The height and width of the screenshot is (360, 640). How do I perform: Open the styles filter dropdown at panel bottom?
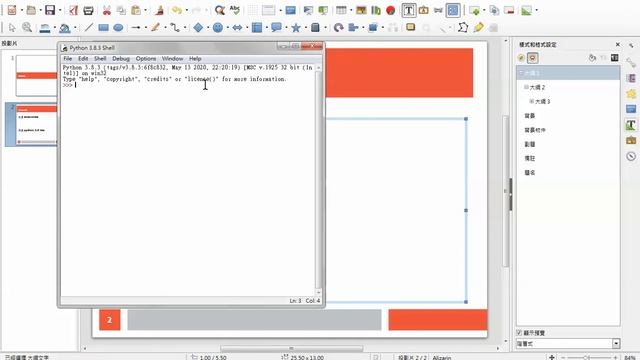click(616, 344)
